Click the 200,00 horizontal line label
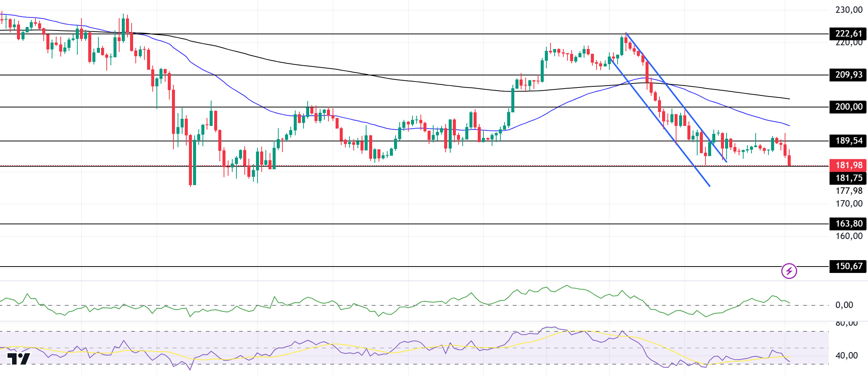The image size is (868, 380). (848, 107)
